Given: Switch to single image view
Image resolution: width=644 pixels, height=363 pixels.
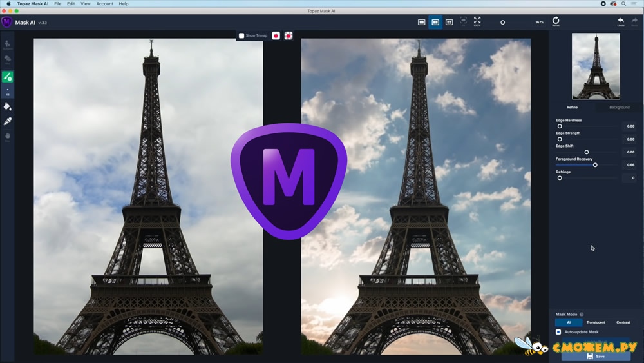Looking at the screenshot, I should click(x=421, y=22).
